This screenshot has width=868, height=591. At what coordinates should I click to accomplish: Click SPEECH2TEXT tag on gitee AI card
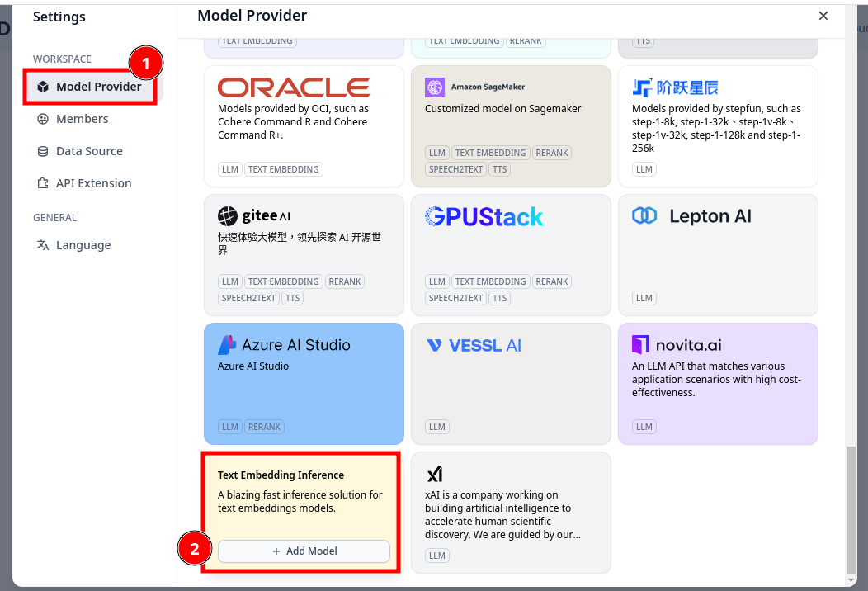pyautogui.click(x=248, y=298)
